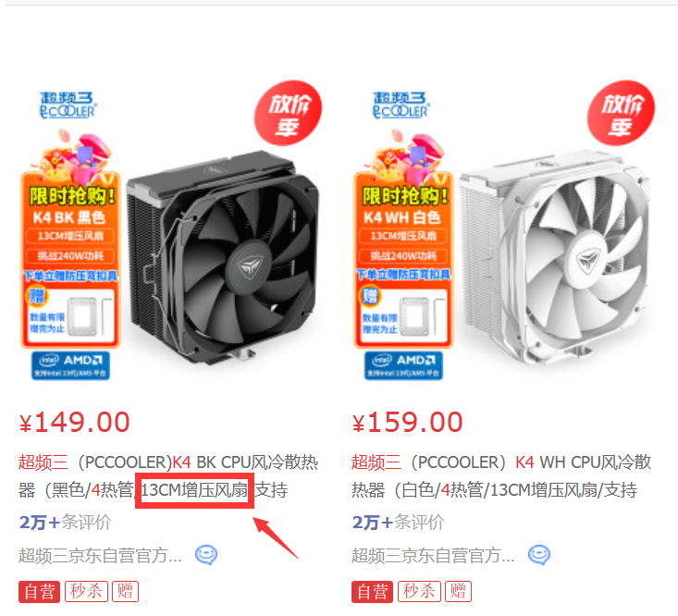Click 赠 tag under white K4
678x616 pixels.
click(458, 591)
